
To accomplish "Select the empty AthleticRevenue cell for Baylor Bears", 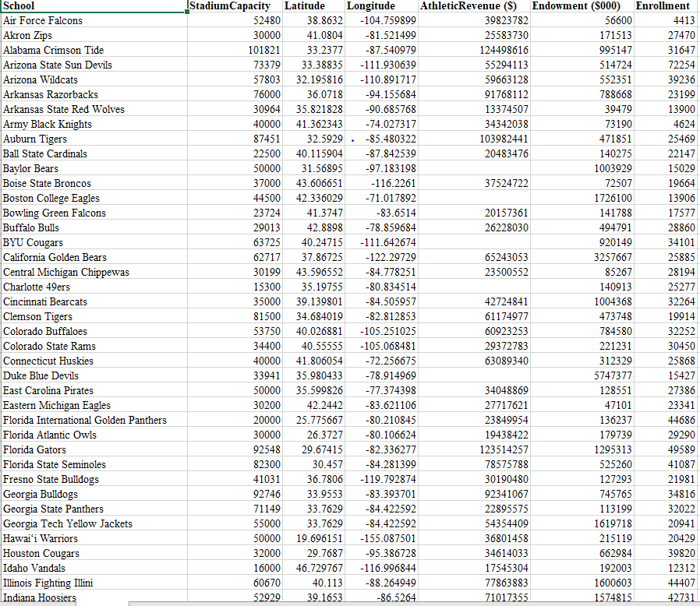I will click(474, 168).
